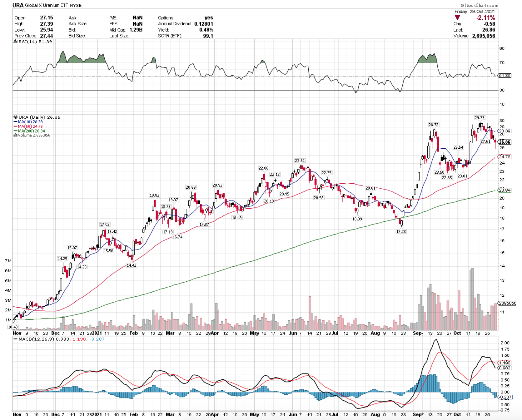The height and width of the screenshot is (420, 522).
Task: Click the URA ticker symbol in header
Action: pyautogui.click(x=18, y=5)
